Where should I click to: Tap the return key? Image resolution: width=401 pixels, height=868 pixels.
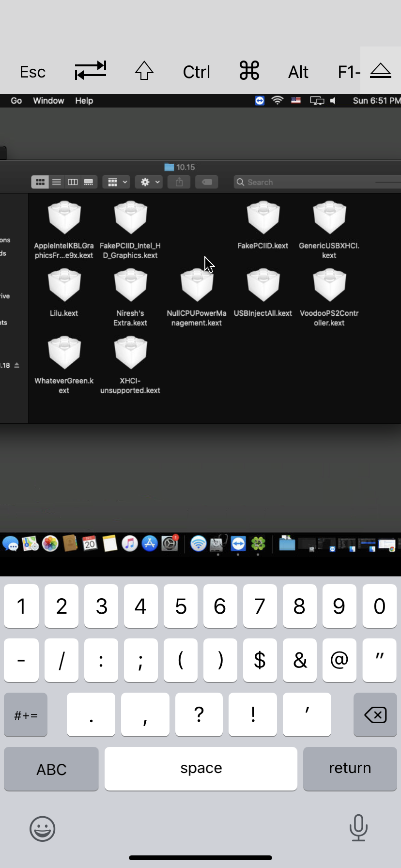coord(350,769)
